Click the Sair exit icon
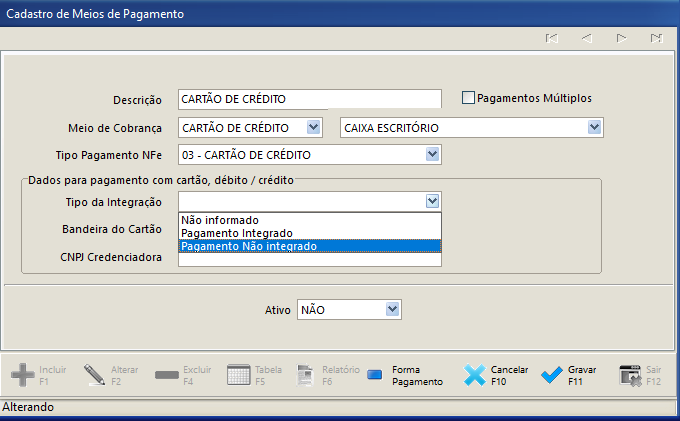Screen dimensions: 680x421 (630, 375)
